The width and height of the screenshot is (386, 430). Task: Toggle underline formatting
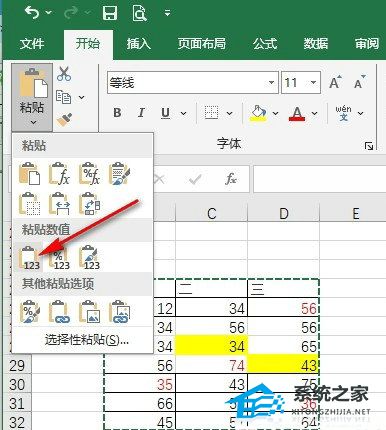pyautogui.click(x=165, y=113)
